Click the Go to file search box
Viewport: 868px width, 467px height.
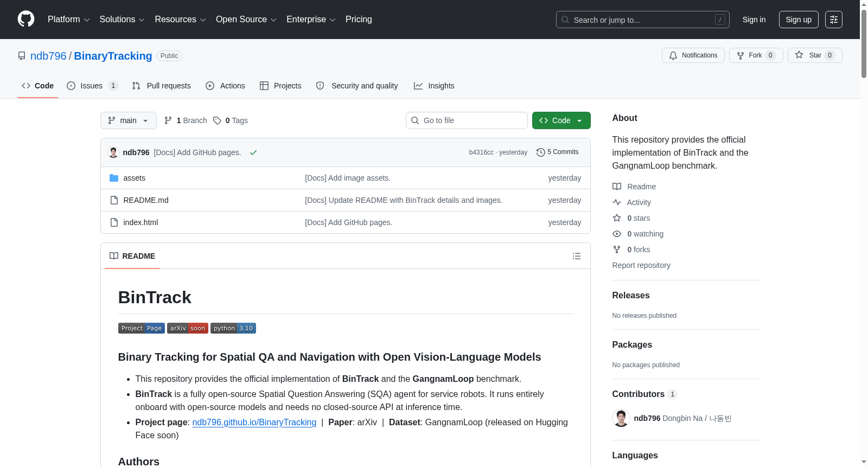[x=467, y=120]
